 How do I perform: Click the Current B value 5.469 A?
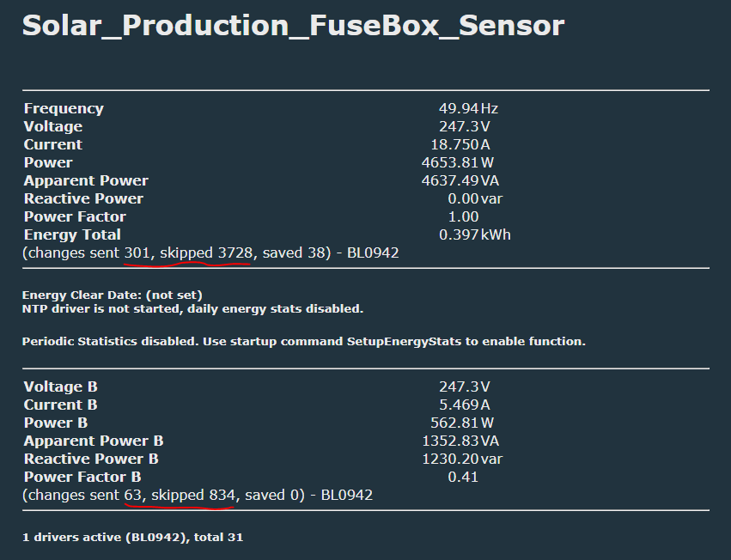coord(465,405)
